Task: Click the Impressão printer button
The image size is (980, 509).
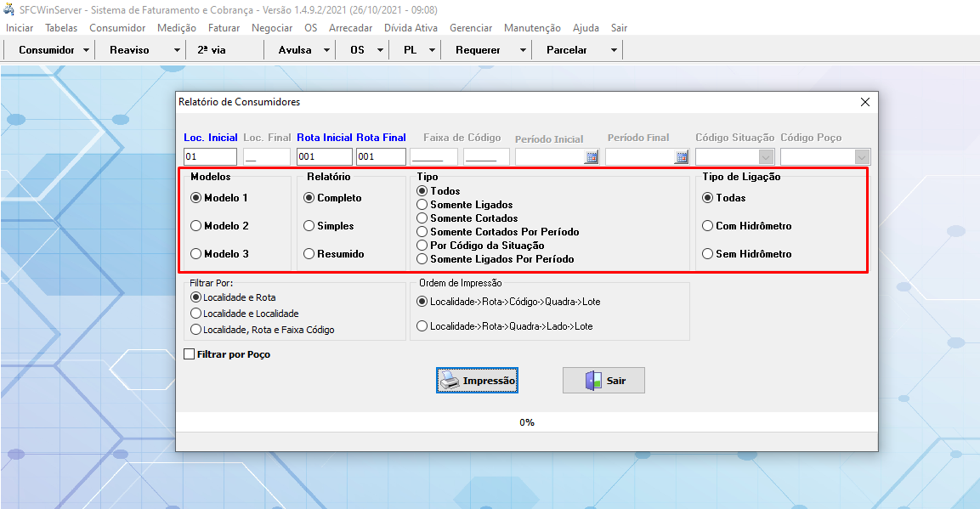Action: point(477,381)
